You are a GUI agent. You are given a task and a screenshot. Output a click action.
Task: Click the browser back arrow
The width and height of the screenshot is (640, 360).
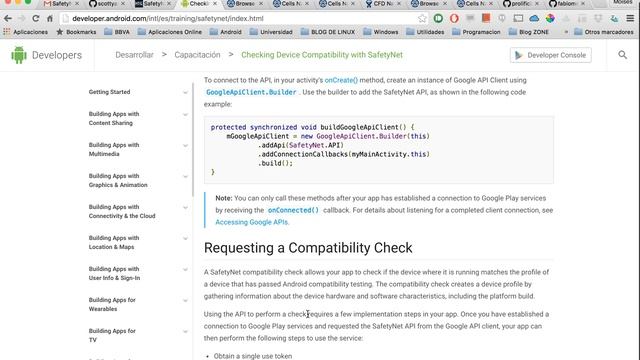point(8,18)
